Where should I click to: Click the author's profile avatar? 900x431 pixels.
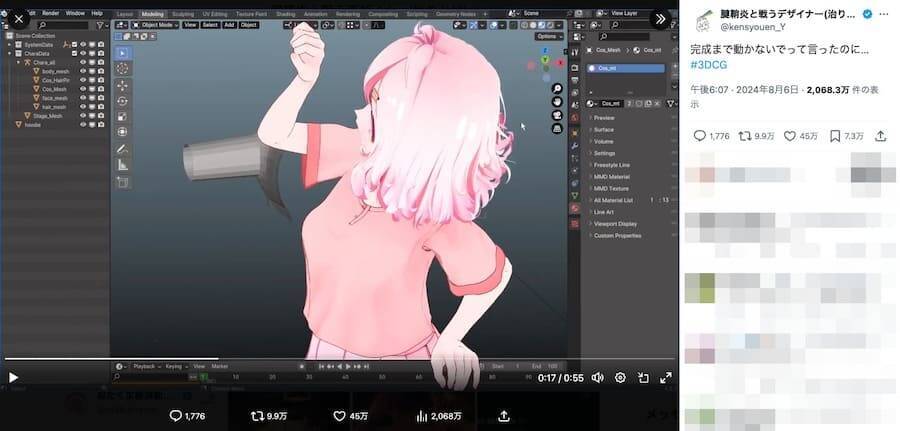(704, 21)
